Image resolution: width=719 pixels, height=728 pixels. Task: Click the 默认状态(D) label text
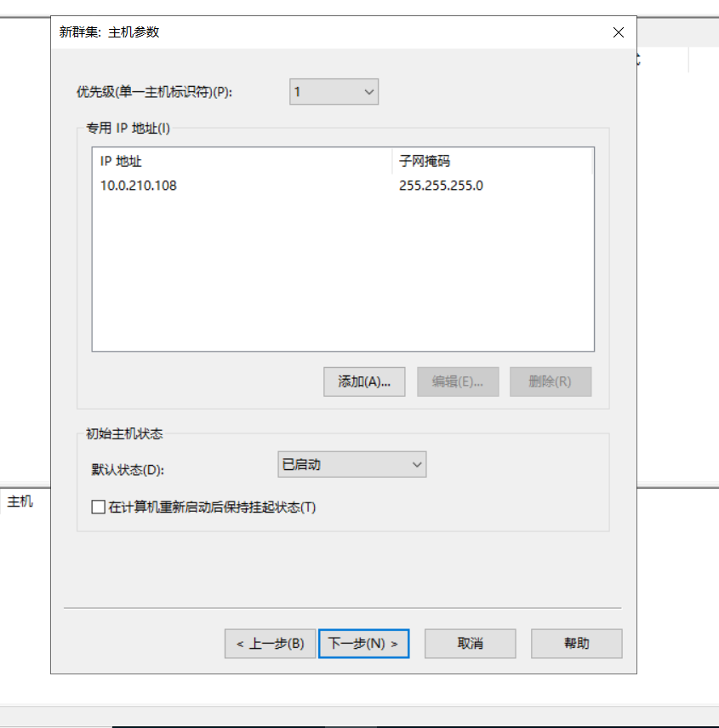(128, 469)
